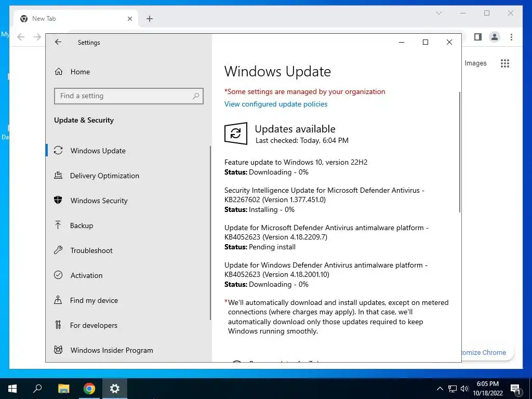Click the Delivery Optimization icon

(x=58, y=176)
